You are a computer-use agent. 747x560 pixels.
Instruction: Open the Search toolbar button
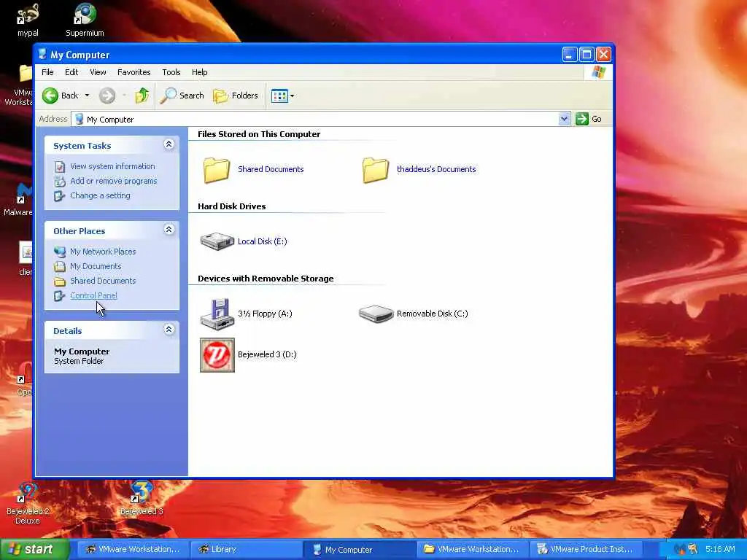click(x=182, y=96)
